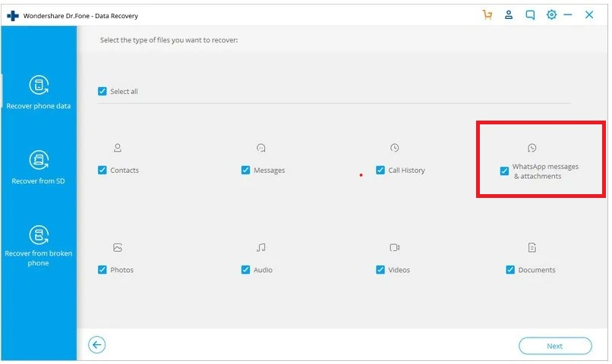This screenshot has height=364, width=612.
Task: Click the Audio label text
Action: tap(263, 270)
